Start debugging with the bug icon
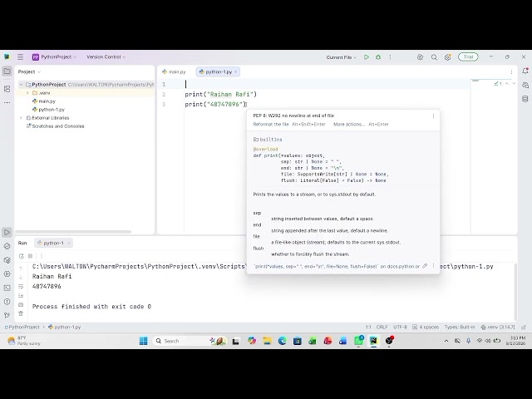 [x=378, y=57]
